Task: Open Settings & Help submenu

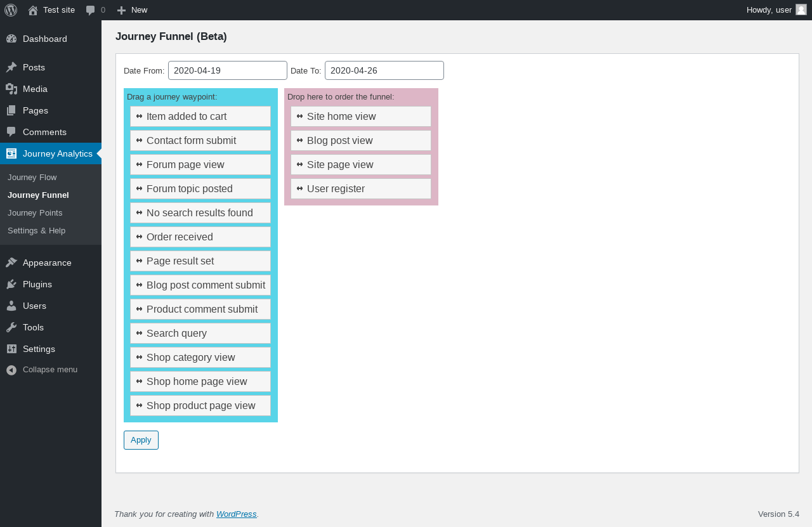Action: (x=37, y=230)
